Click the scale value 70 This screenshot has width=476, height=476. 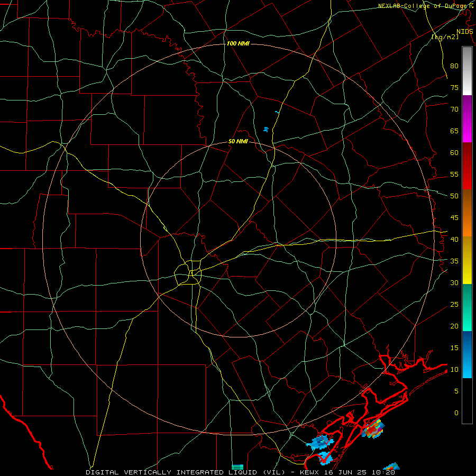454,109
